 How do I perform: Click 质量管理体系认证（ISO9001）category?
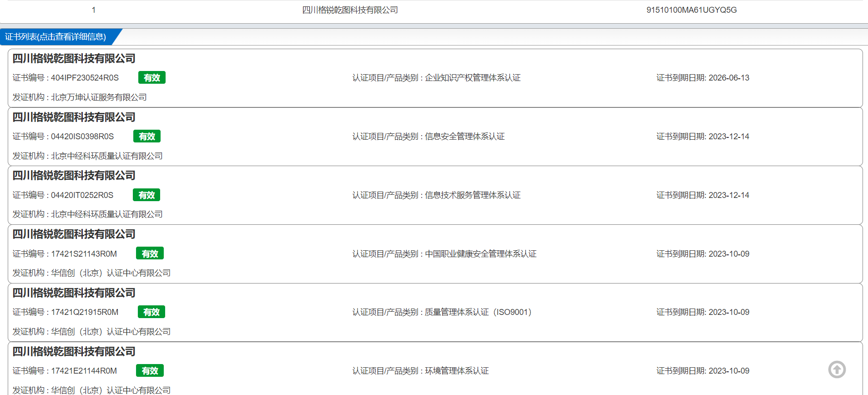point(478,312)
